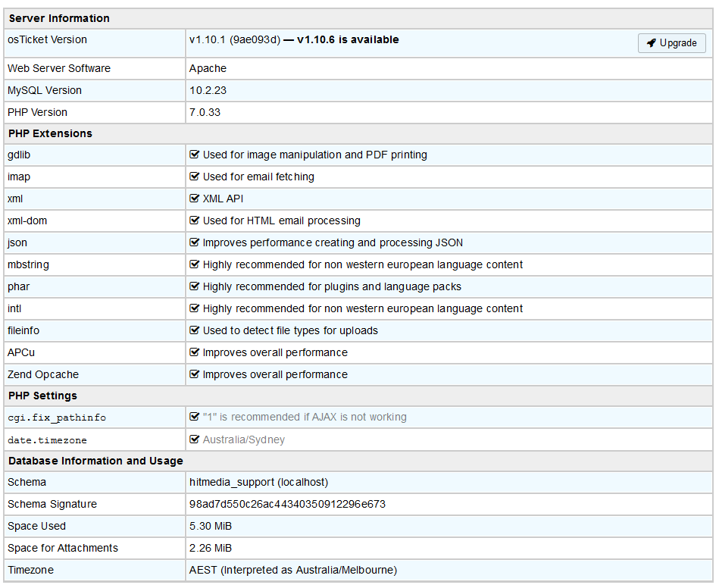Click the imap extension check icon
719x588 pixels.
click(x=195, y=177)
